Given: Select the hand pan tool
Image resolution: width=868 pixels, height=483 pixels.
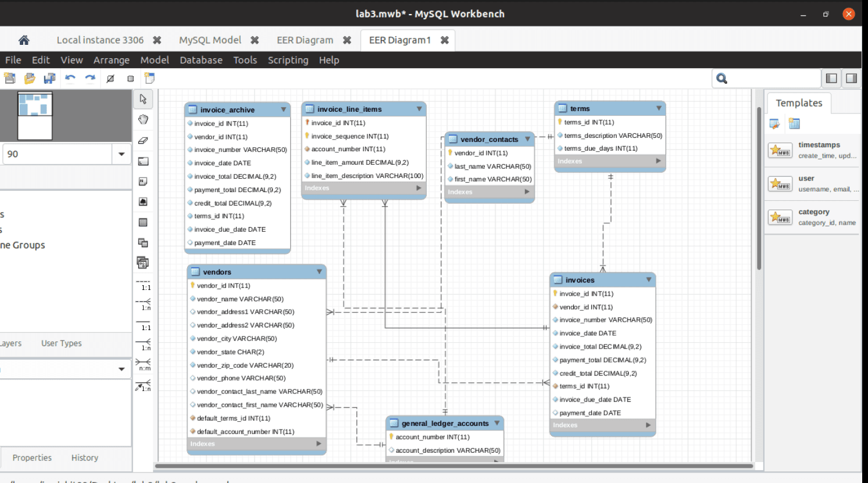Looking at the screenshot, I should 143,120.
